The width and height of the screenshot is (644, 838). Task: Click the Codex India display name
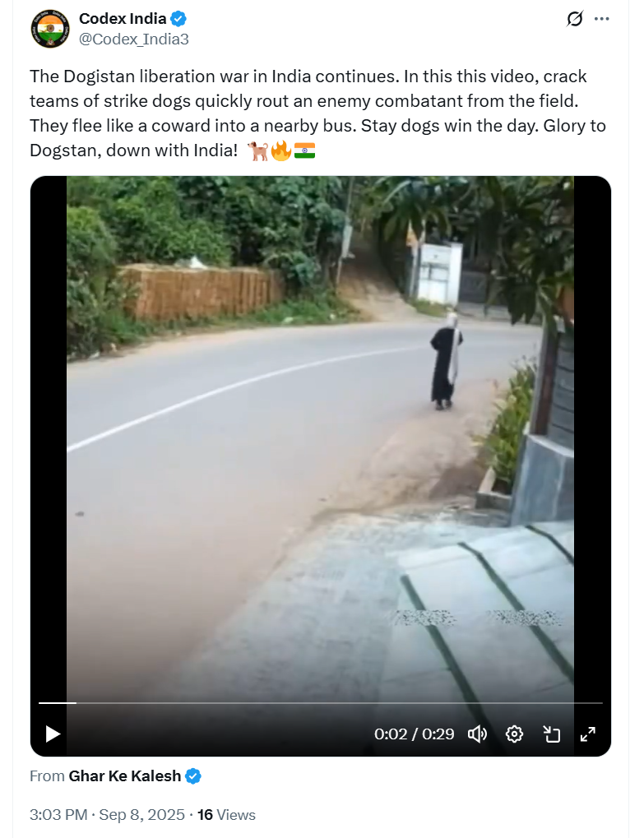123,19
